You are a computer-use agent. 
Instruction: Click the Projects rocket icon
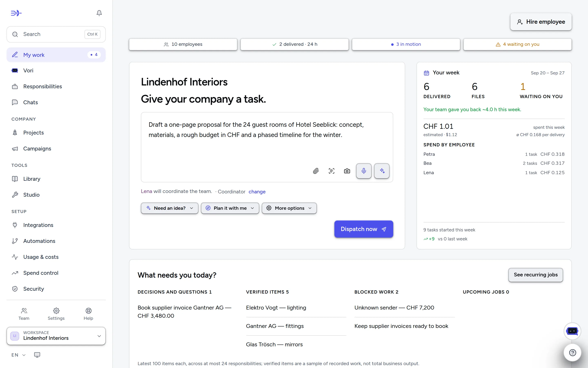point(15,133)
